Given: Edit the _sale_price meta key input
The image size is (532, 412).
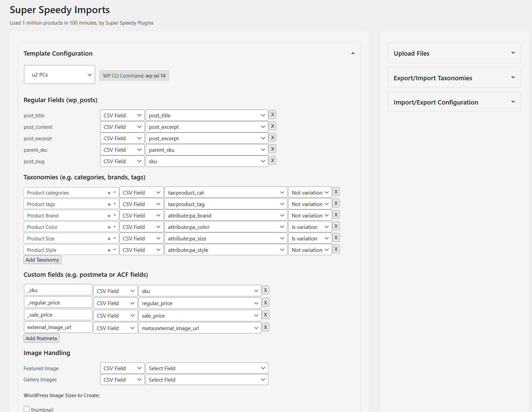Looking at the screenshot, I should click(58, 315).
